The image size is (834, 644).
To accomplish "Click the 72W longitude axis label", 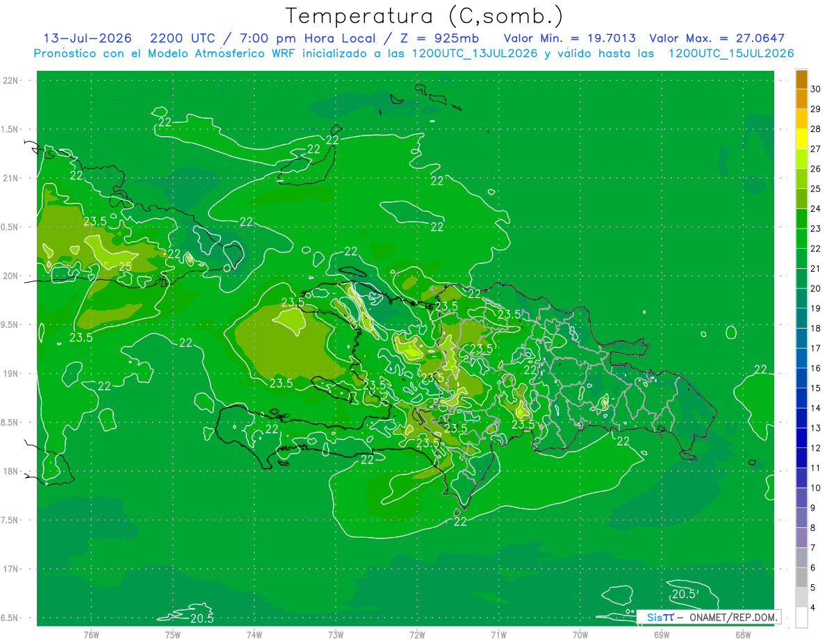I will coord(417,634).
